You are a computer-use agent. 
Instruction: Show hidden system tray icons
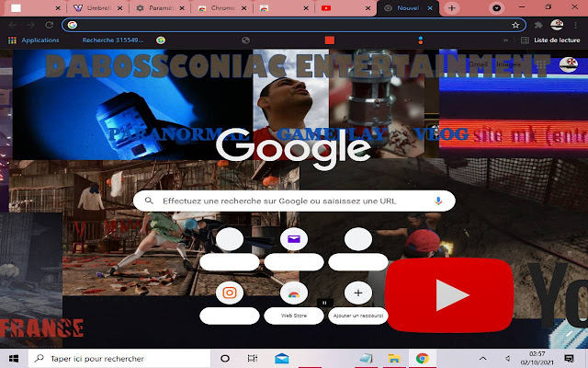click(x=483, y=359)
